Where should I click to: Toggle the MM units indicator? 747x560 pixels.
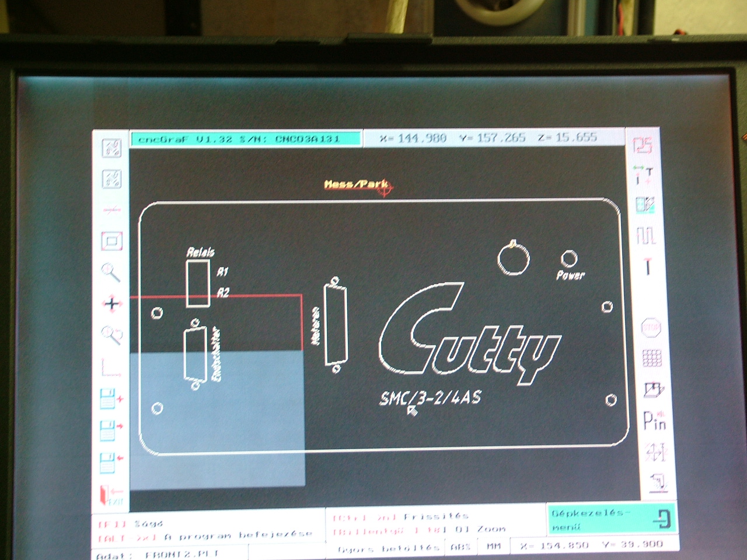494,547
